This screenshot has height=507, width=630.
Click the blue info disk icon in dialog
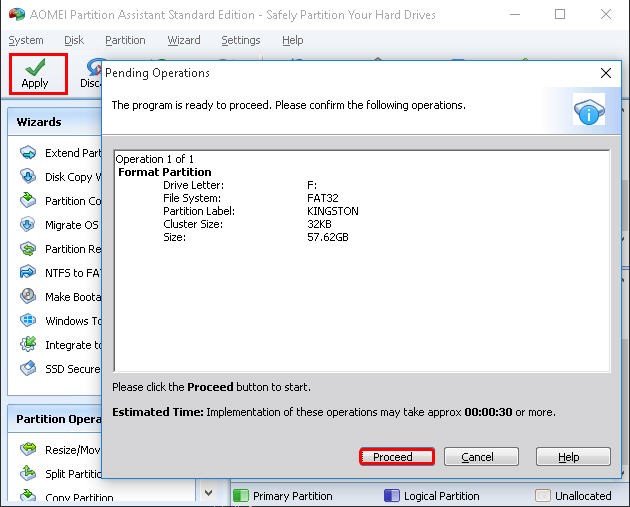589,110
